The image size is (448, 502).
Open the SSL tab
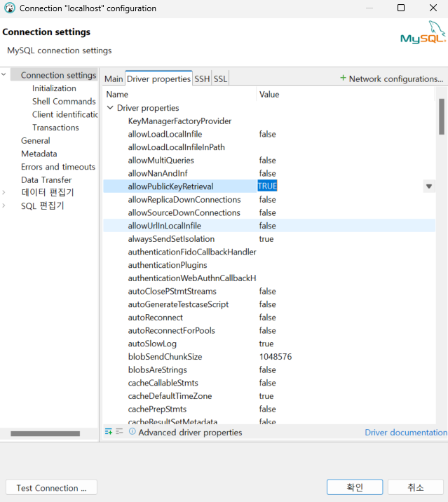coord(220,79)
